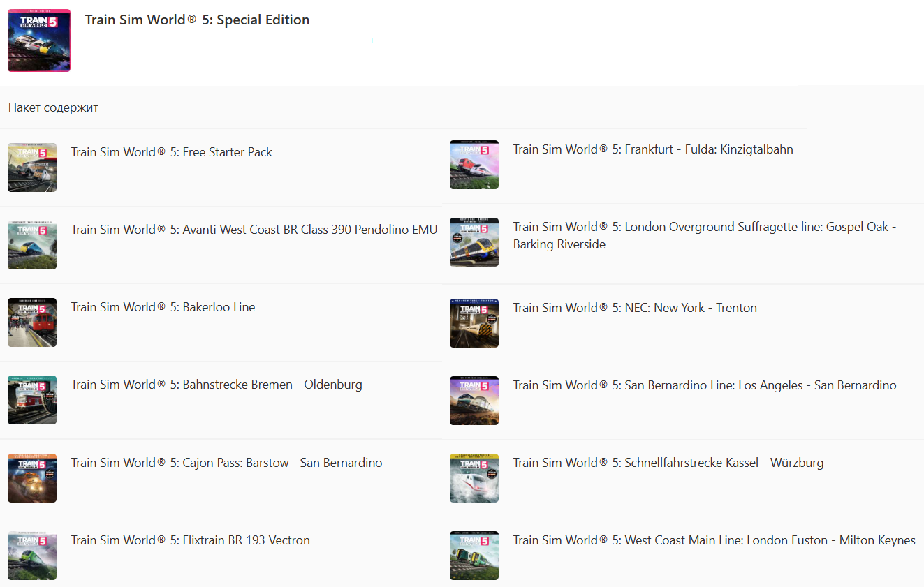Viewport: 924px width, 587px height.
Task: Click the Special Edition cover art thumbnail
Action: [x=39, y=40]
